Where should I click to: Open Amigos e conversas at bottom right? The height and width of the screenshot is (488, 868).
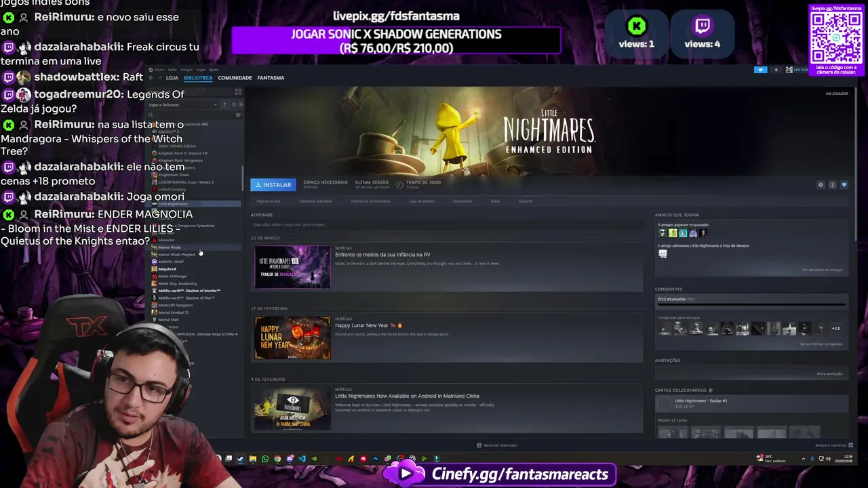point(834,445)
